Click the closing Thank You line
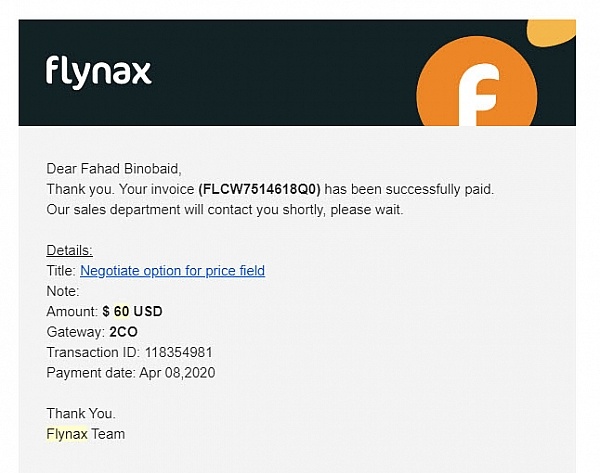The height and width of the screenshot is (473, 600). point(81,413)
